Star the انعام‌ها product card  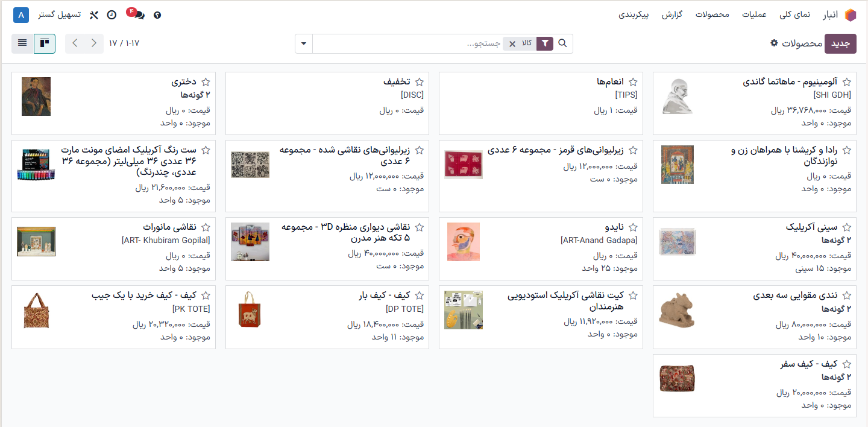(x=632, y=81)
